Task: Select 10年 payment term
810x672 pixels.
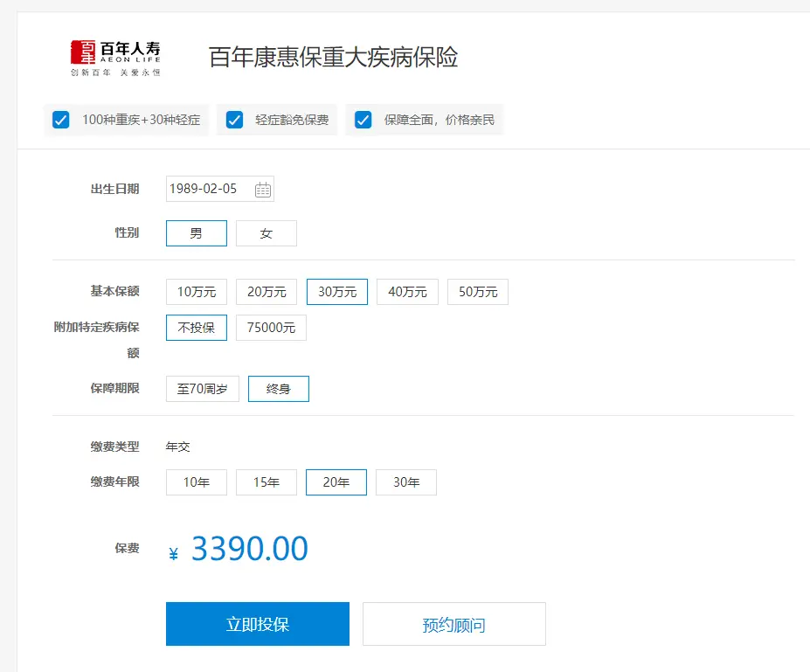Action: (196, 481)
